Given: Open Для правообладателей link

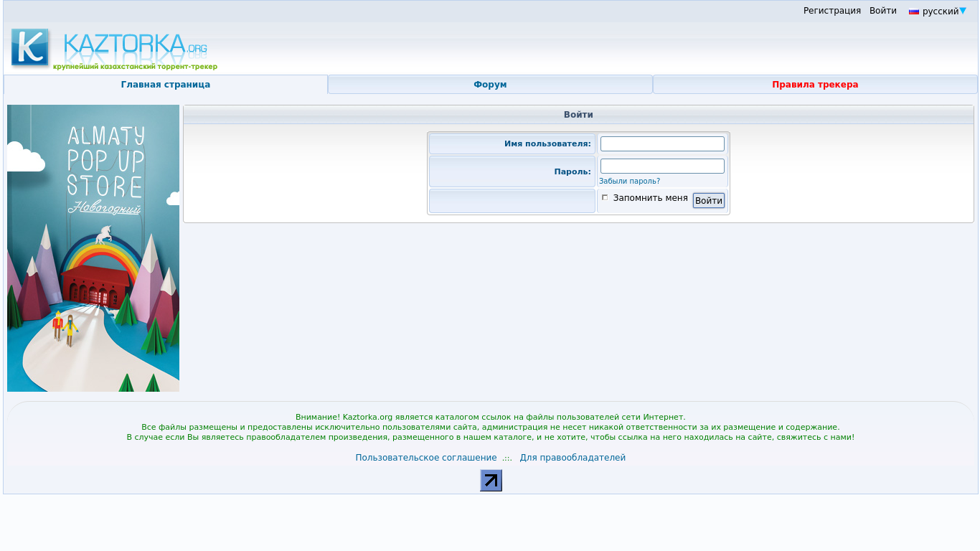Looking at the screenshot, I should [x=573, y=458].
